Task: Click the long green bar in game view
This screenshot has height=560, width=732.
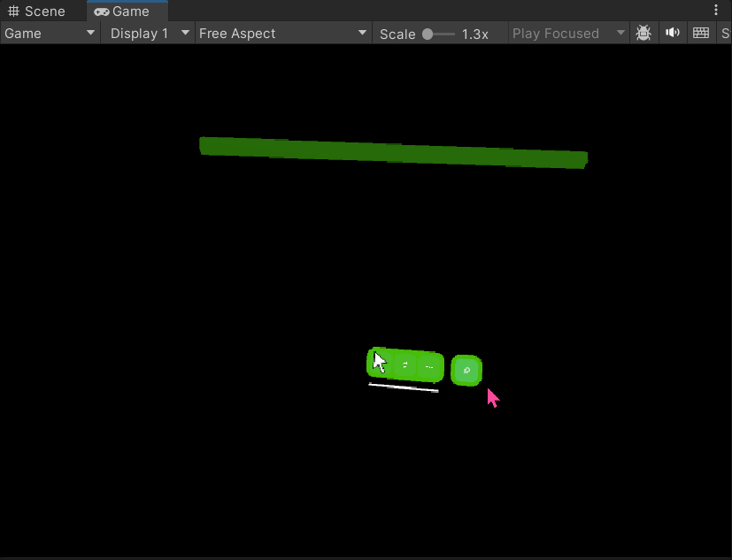Action: click(x=393, y=152)
